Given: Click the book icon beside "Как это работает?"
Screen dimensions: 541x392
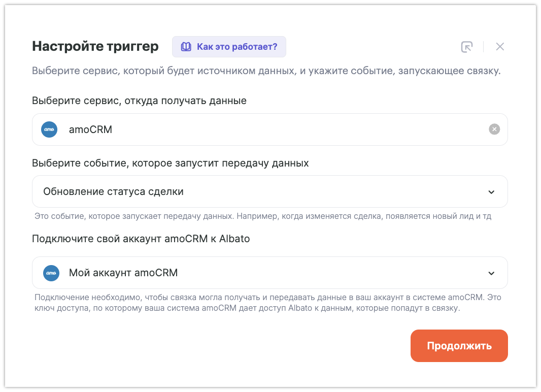Looking at the screenshot, I should coord(187,47).
